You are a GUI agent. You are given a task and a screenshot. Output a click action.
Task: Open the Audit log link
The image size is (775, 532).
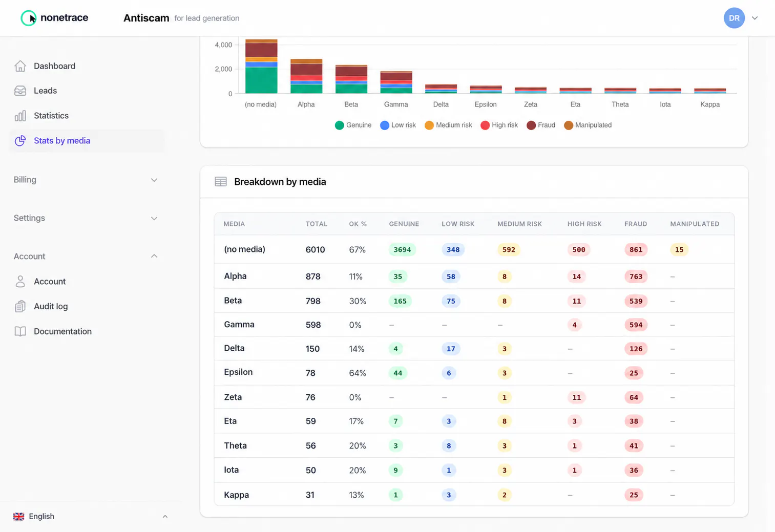click(51, 306)
